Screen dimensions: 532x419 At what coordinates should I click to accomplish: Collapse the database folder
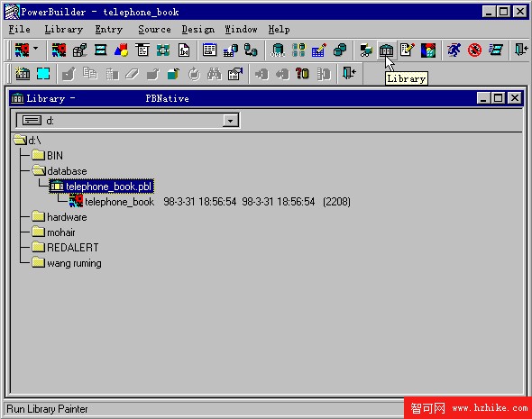tap(60, 171)
